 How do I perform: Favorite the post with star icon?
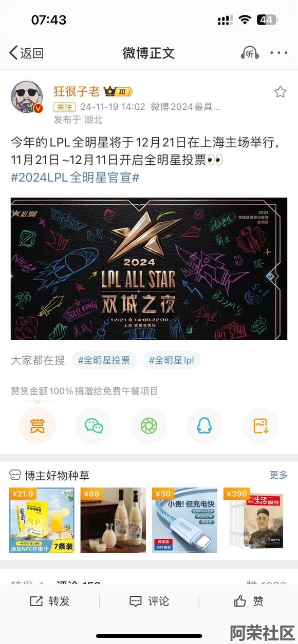click(280, 92)
